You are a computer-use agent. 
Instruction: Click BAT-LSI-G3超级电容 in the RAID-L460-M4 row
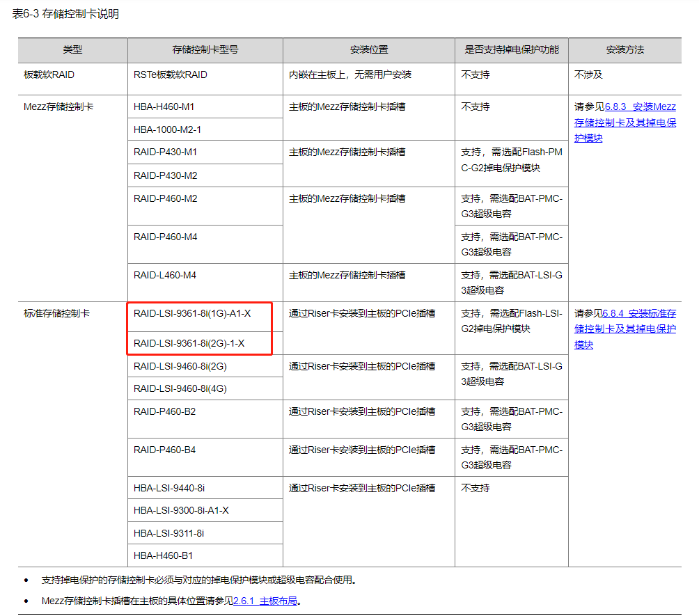point(511,283)
